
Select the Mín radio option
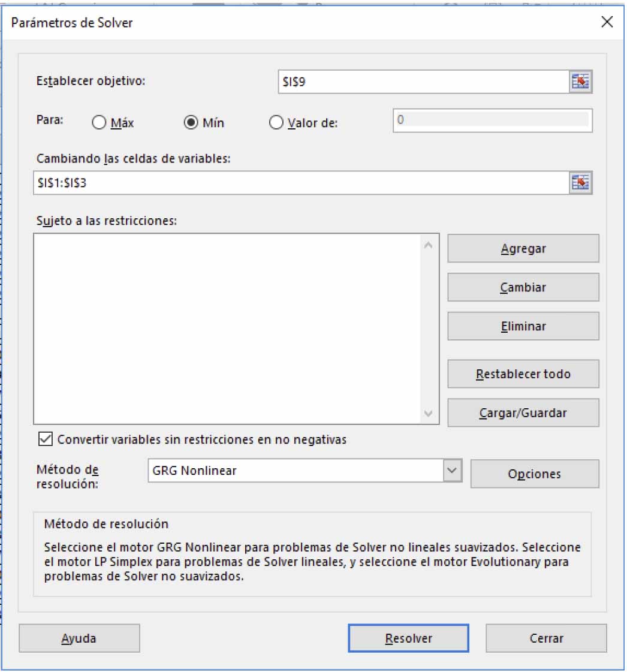(x=191, y=123)
